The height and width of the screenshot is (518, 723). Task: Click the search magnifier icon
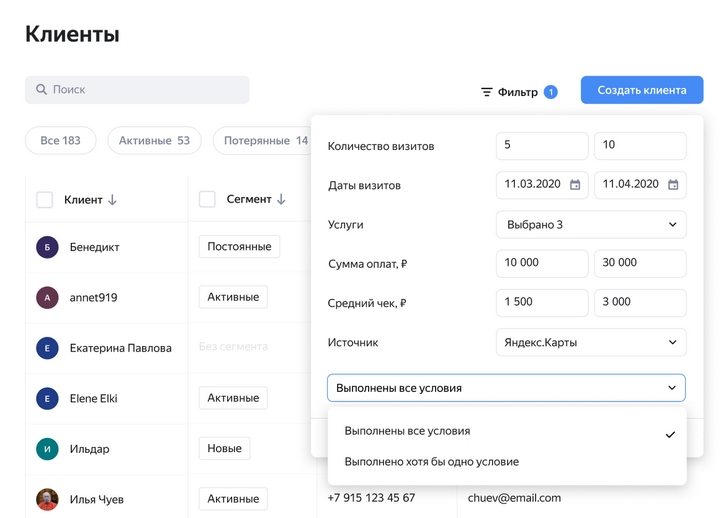tap(41, 89)
